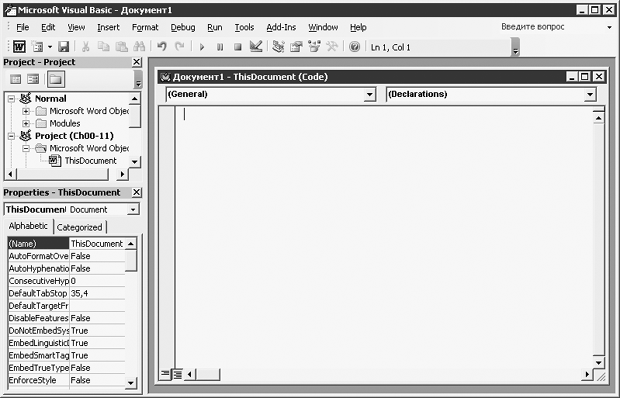620x398 pixels.
Task: Expand the Modules folder
Action: click(26, 123)
